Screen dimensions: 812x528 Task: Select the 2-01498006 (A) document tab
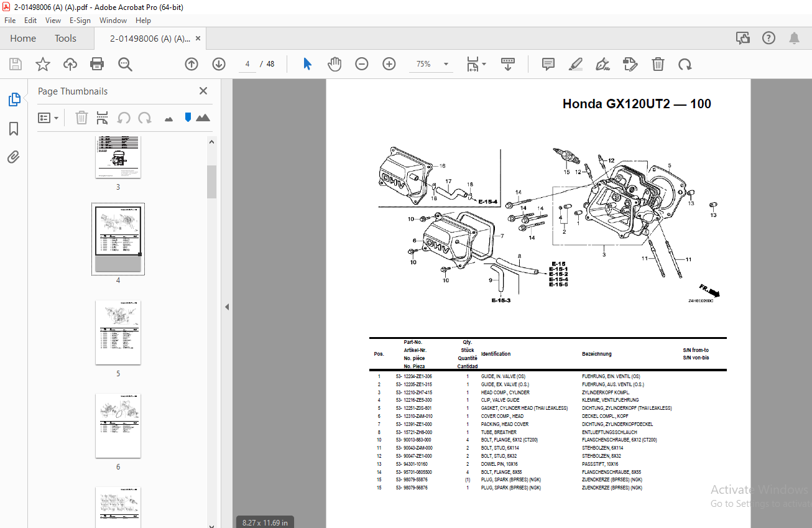click(150, 38)
